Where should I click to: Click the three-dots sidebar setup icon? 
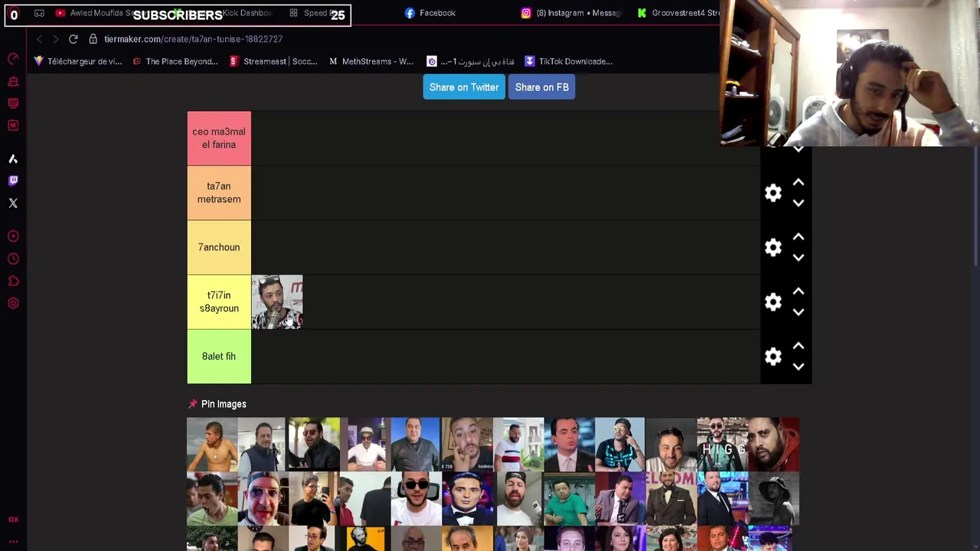(13, 542)
